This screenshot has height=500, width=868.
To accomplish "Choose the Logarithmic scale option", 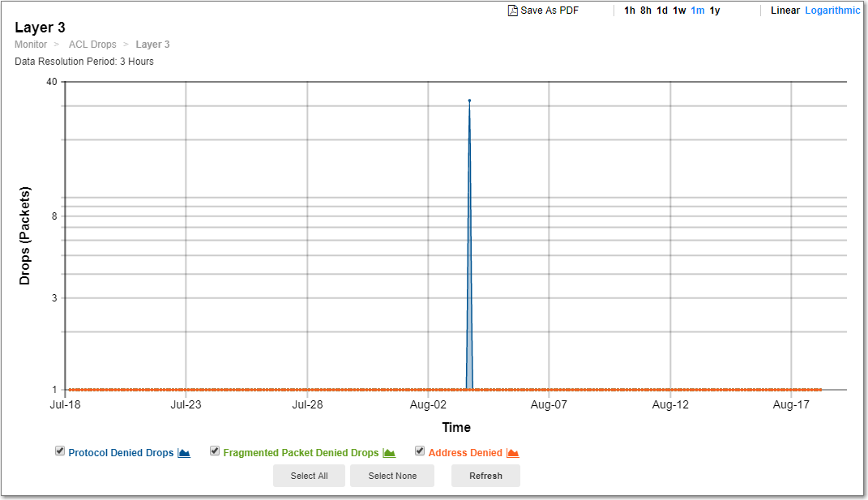I will (x=832, y=11).
